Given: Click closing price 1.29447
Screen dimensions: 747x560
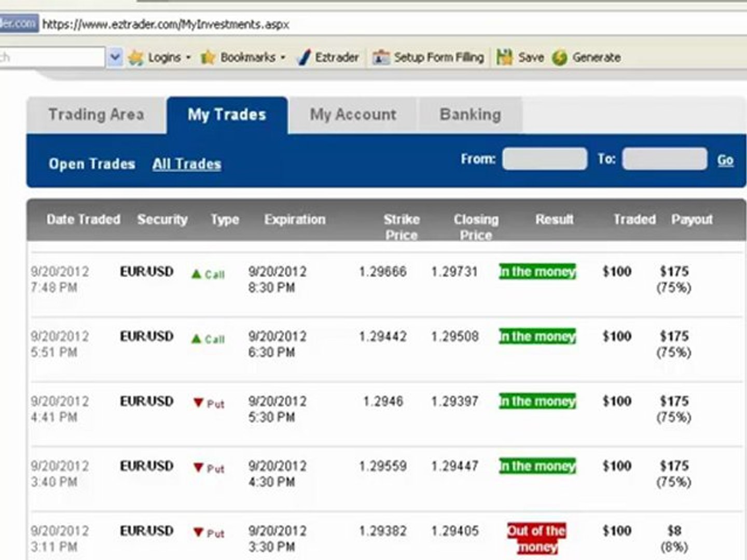Looking at the screenshot, I should [454, 466].
